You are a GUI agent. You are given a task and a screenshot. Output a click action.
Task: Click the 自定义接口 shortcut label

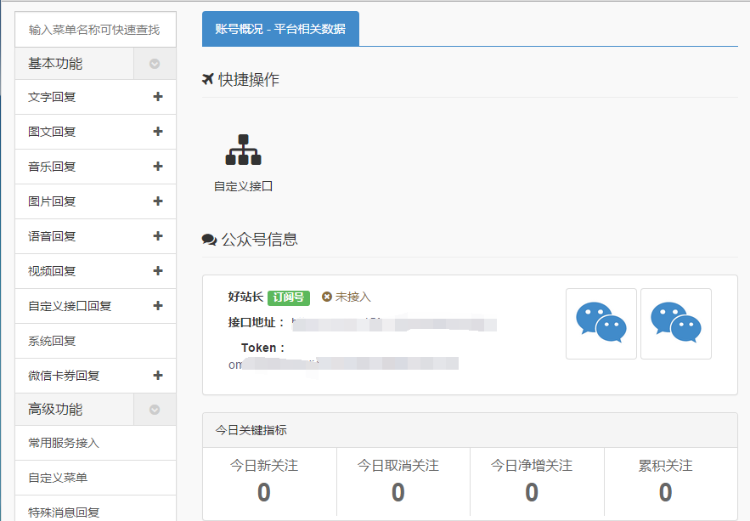click(243, 186)
